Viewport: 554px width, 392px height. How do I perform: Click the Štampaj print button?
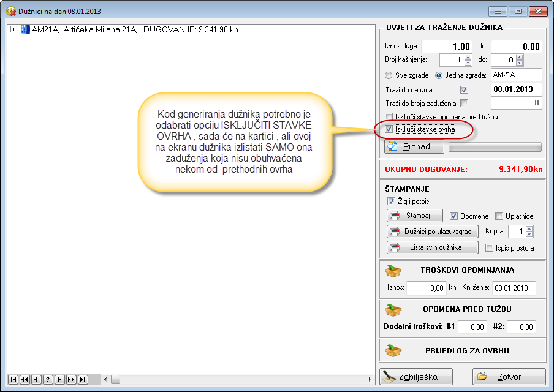pos(415,216)
